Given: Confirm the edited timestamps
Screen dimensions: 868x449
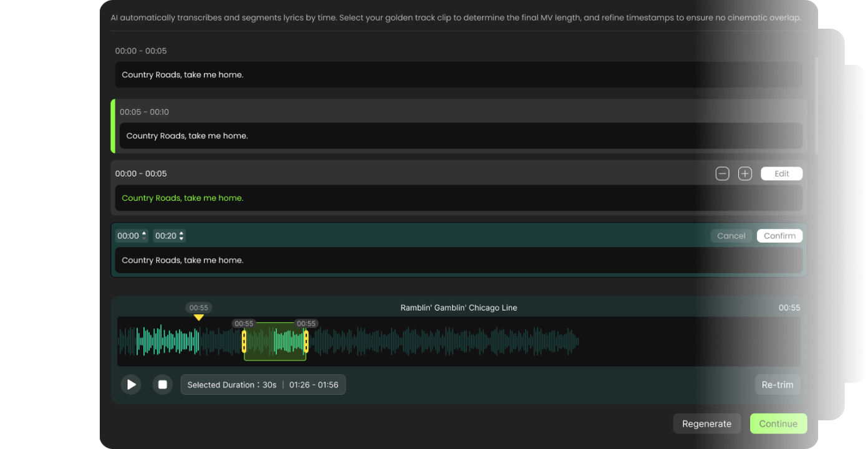Looking at the screenshot, I should tap(779, 236).
